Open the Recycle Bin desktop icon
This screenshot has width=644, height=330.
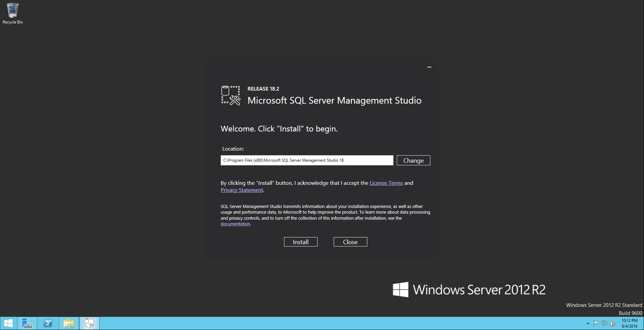13,13
